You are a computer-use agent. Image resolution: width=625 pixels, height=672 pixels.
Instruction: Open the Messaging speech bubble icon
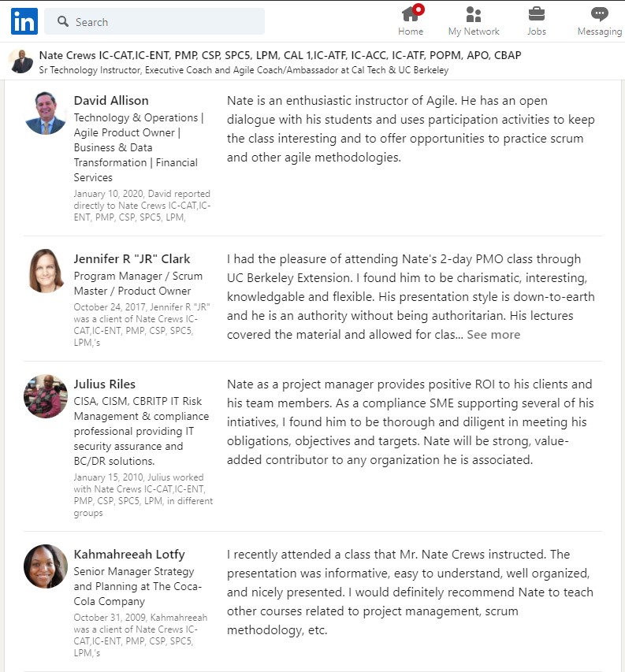tap(599, 14)
